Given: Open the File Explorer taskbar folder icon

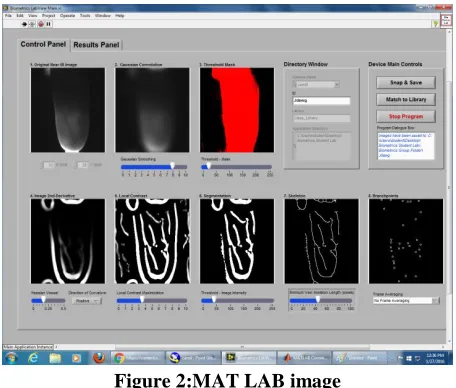Looking at the screenshot, I should point(55,358).
